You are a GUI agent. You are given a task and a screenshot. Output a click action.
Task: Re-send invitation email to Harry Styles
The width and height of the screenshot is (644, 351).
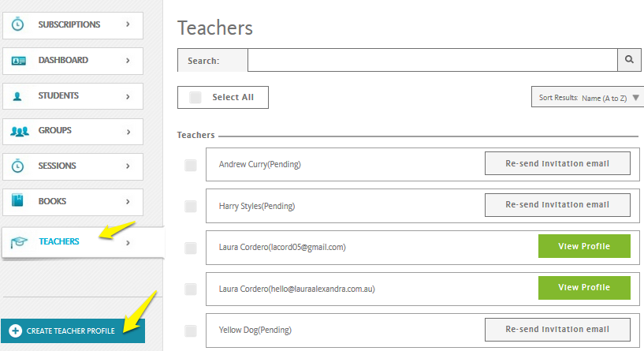(557, 204)
